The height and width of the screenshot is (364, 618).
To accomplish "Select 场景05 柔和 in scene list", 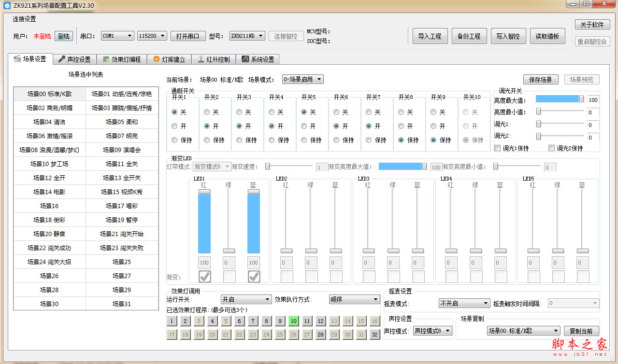I will [122, 122].
